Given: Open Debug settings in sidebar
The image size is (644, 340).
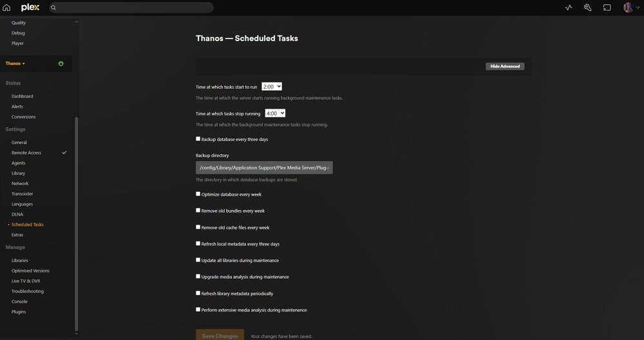Looking at the screenshot, I should click(18, 33).
